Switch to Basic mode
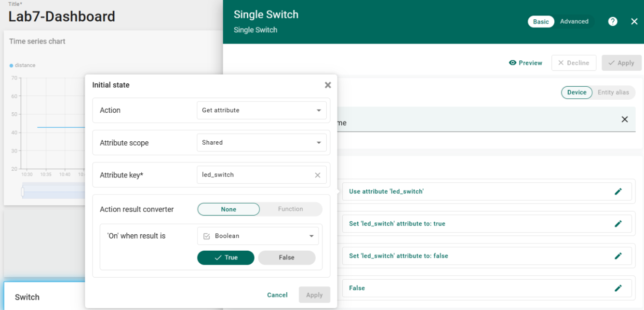Viewport: 644px width, 310px height. [541, 22]
